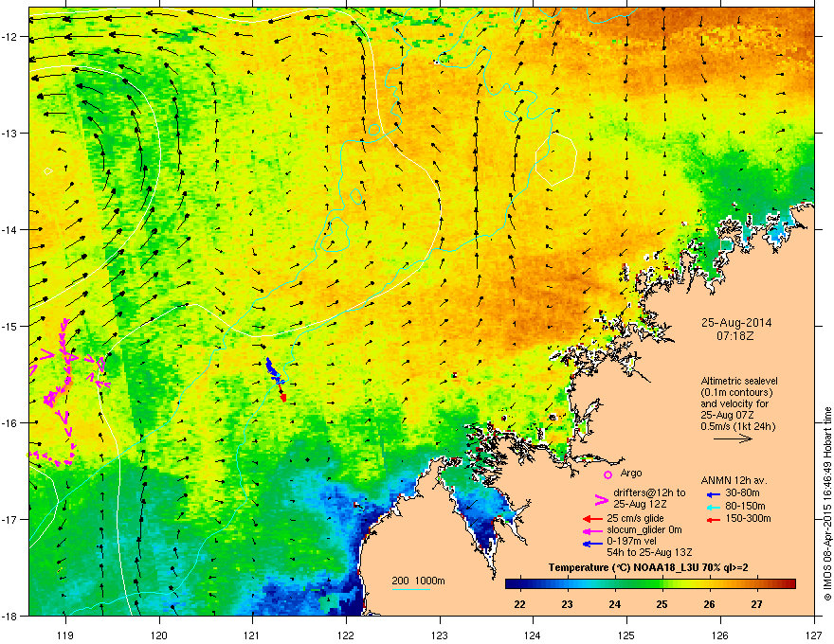Click the white hexagonal closed contour near 124E
This screenshot has height=644, width=834.
pos(555,159)
